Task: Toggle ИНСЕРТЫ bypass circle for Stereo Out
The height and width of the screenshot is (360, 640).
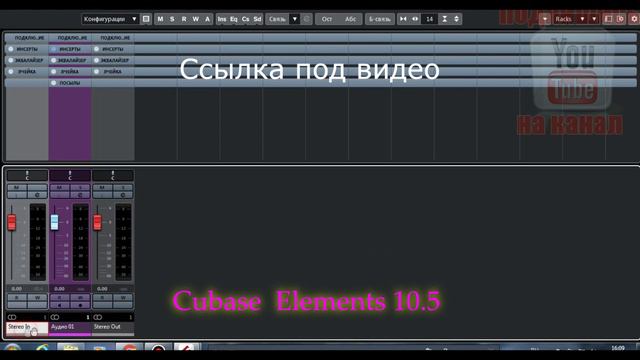Action: 96,49
